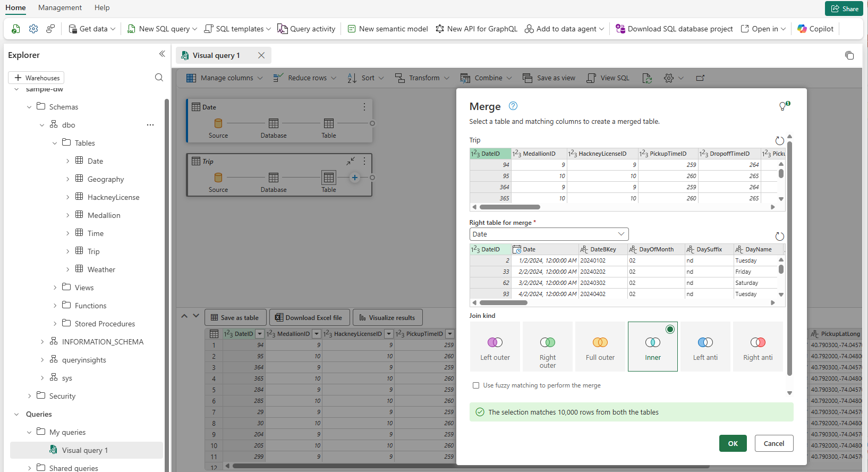Click the down arrow above the results grid
The height and width of the screenshot is (472, 868).
pyautogui.click(x=196, y=316)
